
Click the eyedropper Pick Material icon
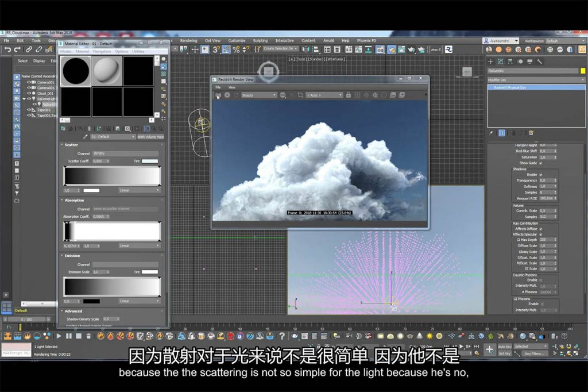[x=85, y=137]
